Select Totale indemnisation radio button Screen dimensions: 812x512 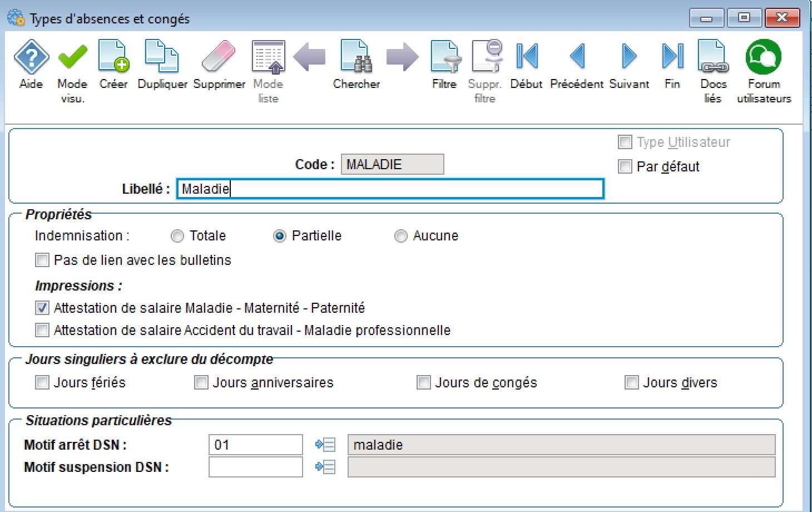pos(177,236)
